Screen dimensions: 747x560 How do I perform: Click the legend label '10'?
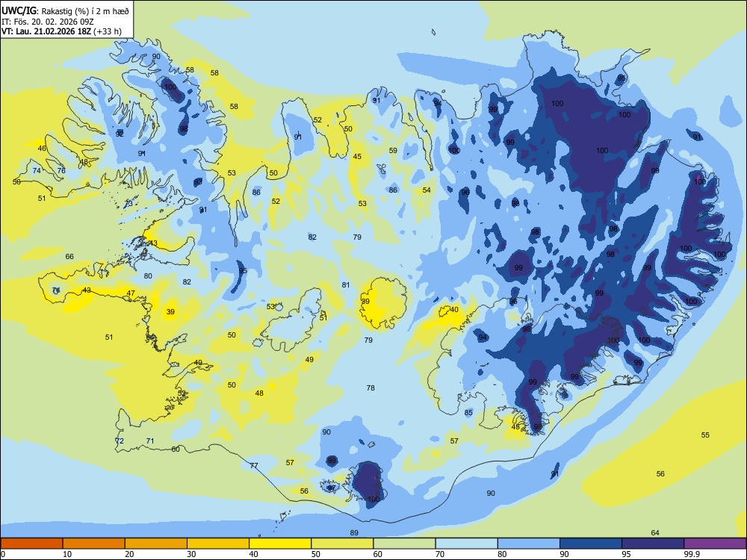[x=67, y=554]
